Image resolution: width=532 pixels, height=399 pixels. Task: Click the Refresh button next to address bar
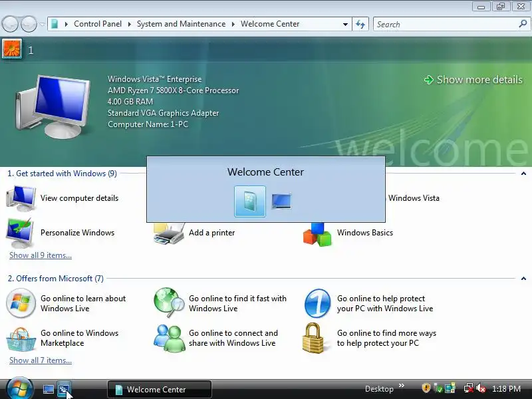coord(360,24)
